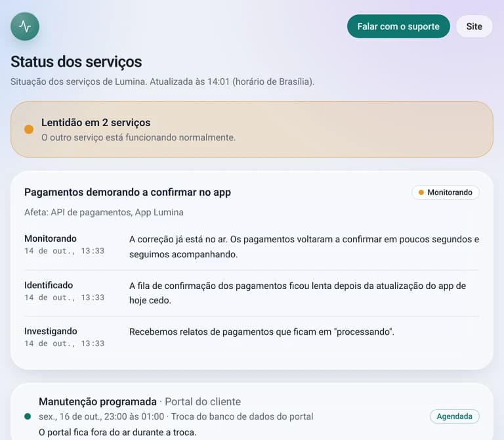
Task: Click 'A correção já está no ar' message
Action: [x=304, y=247]
